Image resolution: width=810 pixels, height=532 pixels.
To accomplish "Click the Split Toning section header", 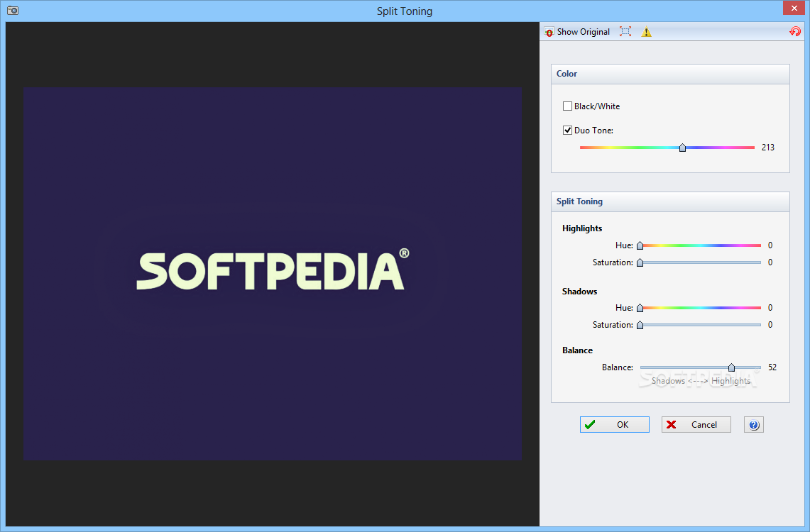I will pyautogui.click(x=670, y=201).
